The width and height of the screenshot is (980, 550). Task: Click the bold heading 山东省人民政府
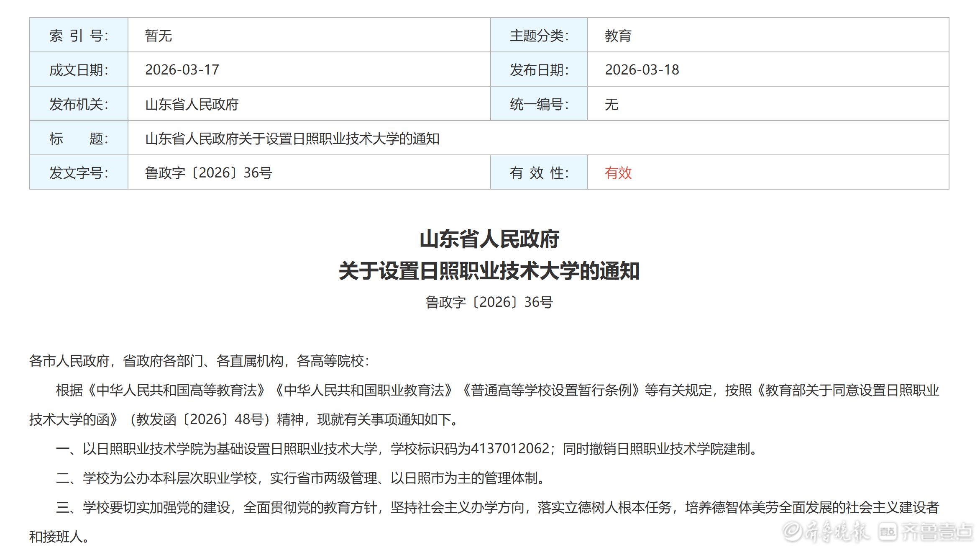[489, 239]
